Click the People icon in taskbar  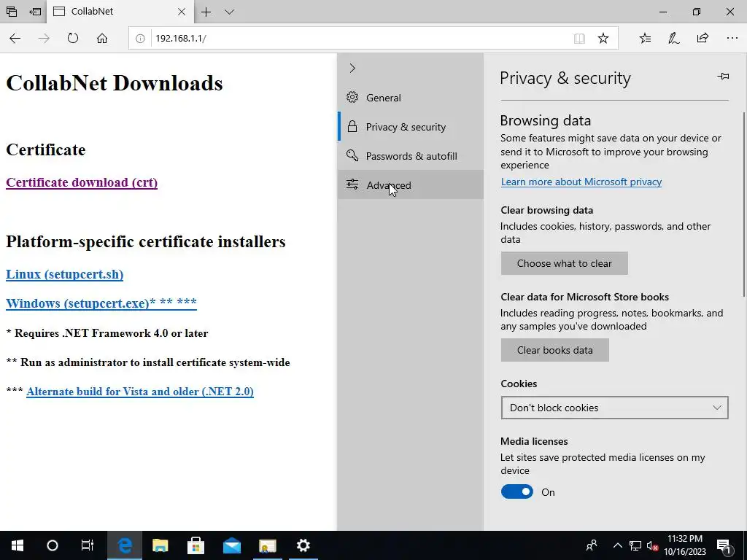592,545
